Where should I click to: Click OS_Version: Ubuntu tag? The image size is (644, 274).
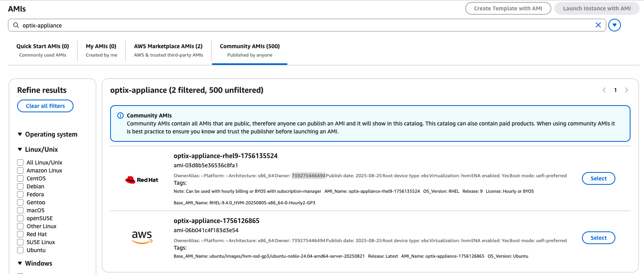[508, 256]
